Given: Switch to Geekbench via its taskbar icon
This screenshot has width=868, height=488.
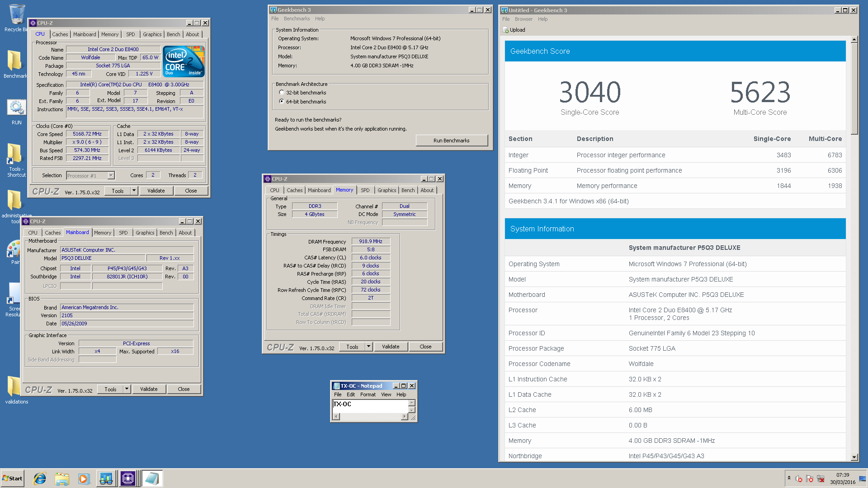Looking at the screenshot, I should 106,479.
